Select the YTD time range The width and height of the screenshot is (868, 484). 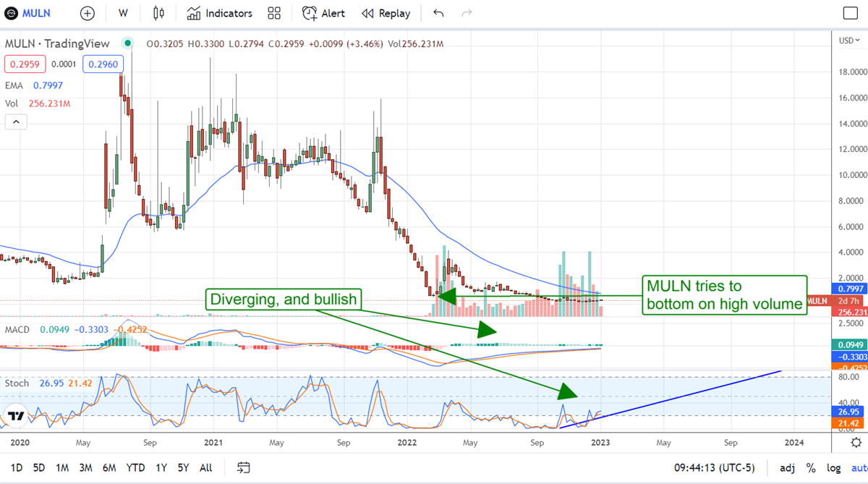click(x=135, y=467)
